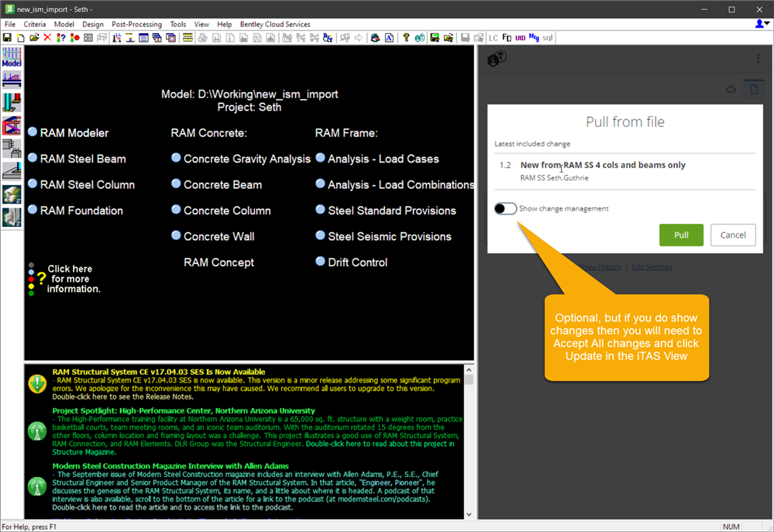Click the New model blank page icon
Viewport: 774px width, 532px height.
click(x=21, y=37)
